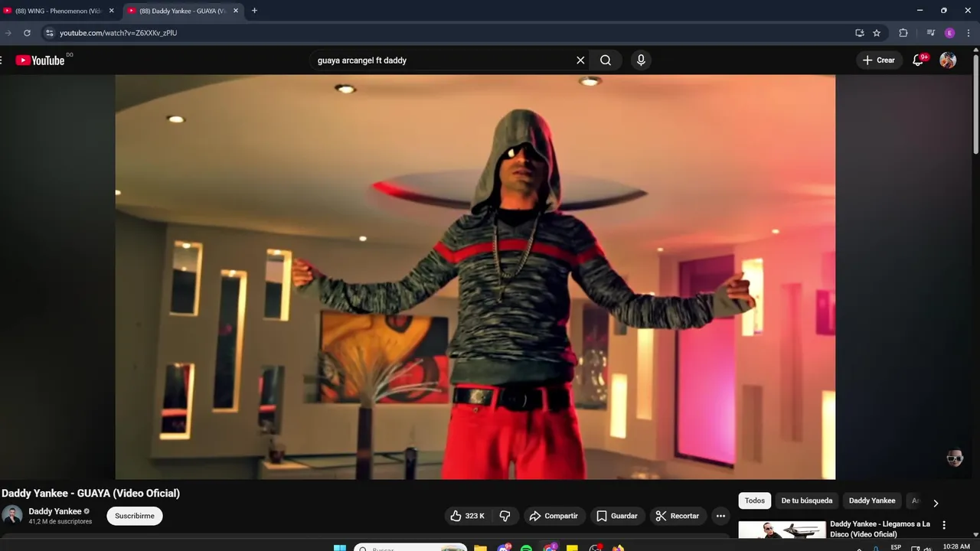Image resolution: width=980 pixels, height=551 pixels.
Task: Open options for Llegamos a La Disco
Action: coord(944,526)
